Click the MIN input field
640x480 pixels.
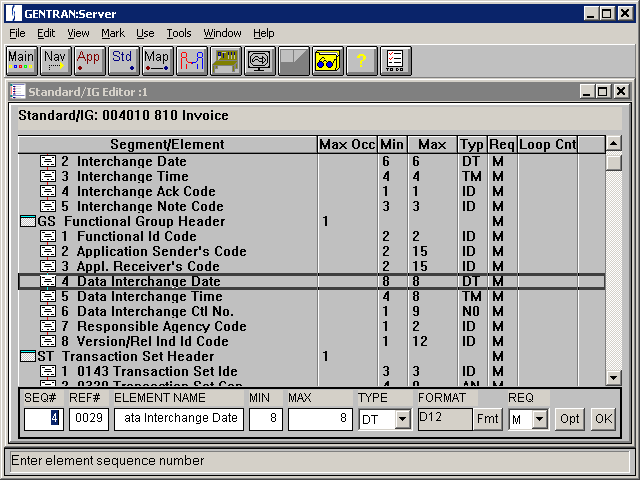point(266,419)
